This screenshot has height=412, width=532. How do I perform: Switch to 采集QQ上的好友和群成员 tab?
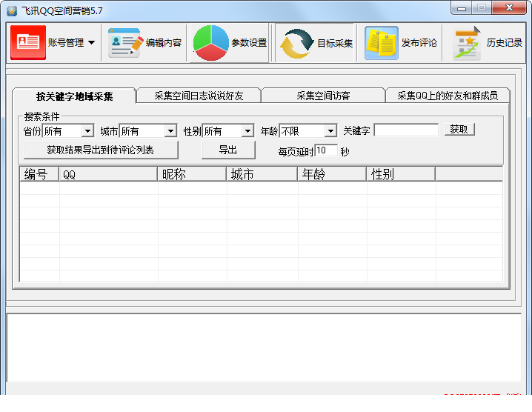pos(448,96)
